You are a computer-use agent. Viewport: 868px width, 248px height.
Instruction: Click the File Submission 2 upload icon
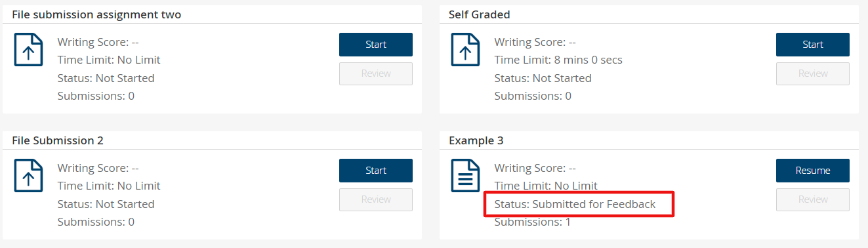(x=28, y=176)
